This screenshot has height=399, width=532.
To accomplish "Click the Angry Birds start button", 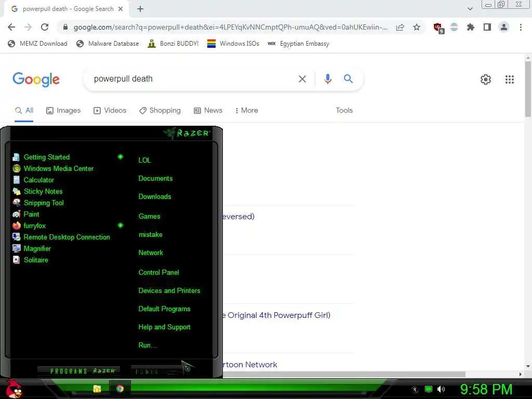I will click(14, 389).
